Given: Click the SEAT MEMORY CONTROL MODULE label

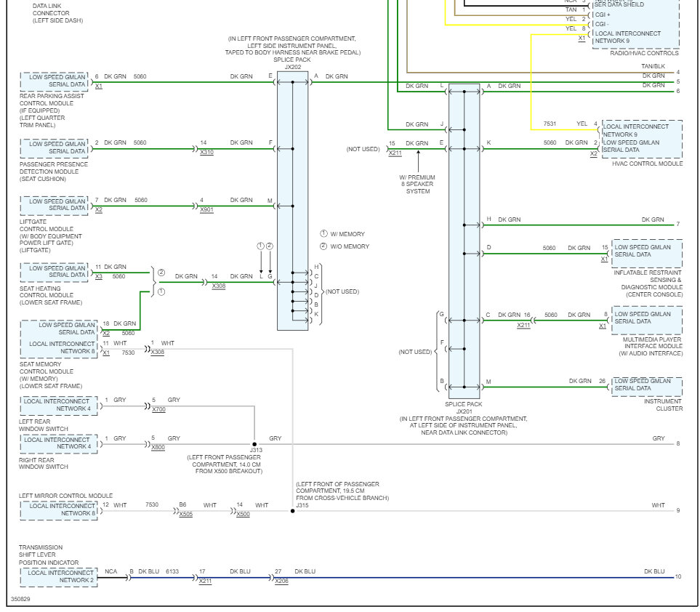Looking at the screenshot, I should click(x=50, y=376).
